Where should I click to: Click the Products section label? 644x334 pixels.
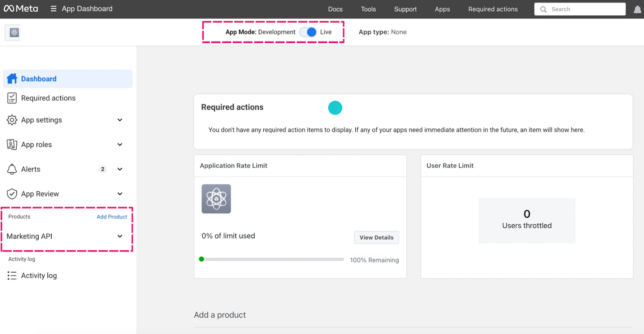pyautogui.click(x=19, y=216)
